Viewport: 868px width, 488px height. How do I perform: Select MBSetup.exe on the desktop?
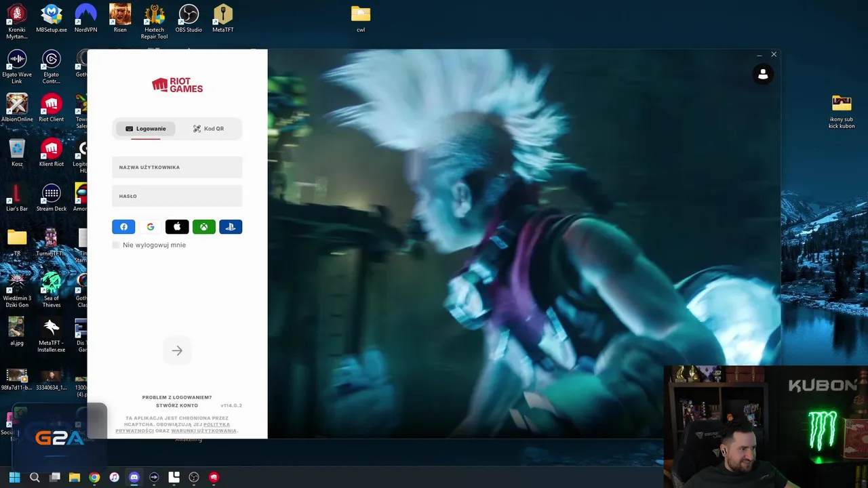tap(52, 18)
